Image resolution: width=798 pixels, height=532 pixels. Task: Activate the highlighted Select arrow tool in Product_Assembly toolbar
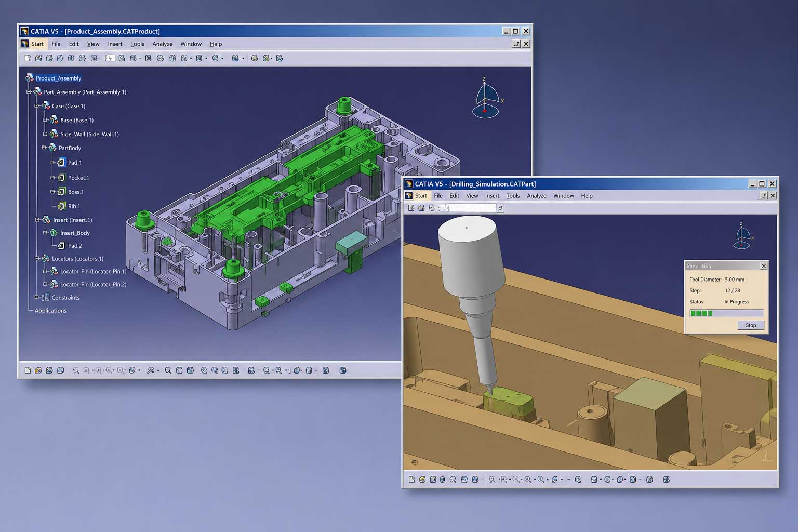pyautogui.click(x=110, y=58)
